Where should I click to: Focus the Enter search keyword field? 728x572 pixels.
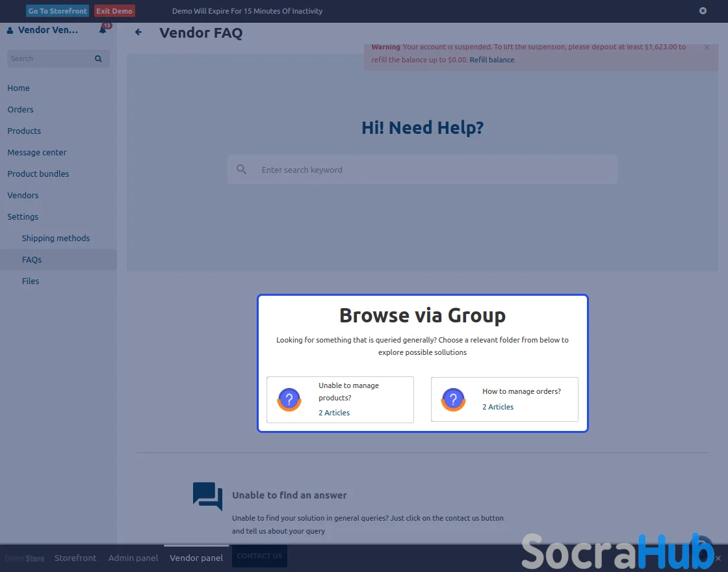pos(422,170)
